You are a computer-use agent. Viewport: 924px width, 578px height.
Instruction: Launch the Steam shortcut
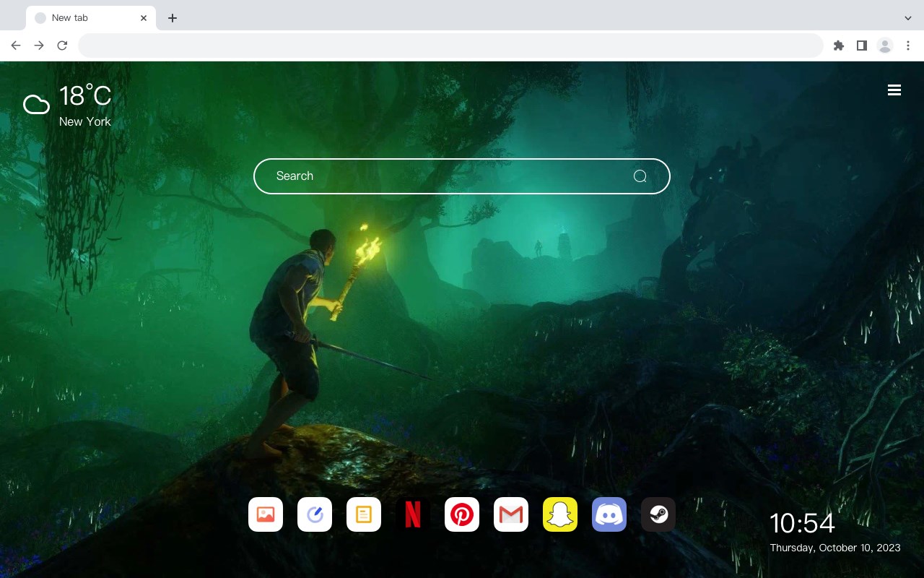tap(658, 514)
